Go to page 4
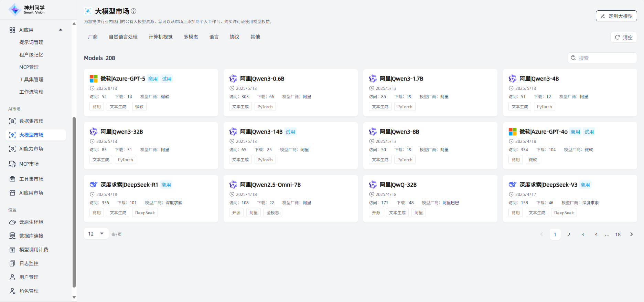Viewport: 644px width, 302px height. 596,234
